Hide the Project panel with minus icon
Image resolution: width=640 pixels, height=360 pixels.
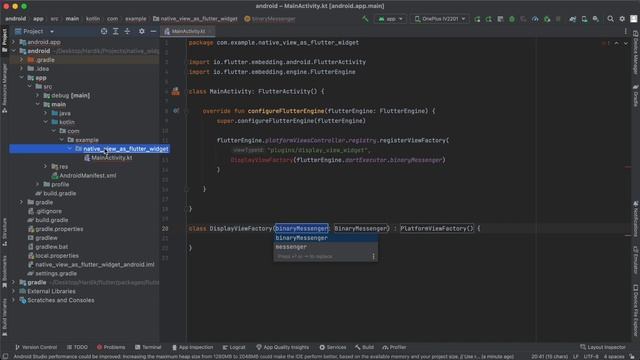[x=153, y=31]
